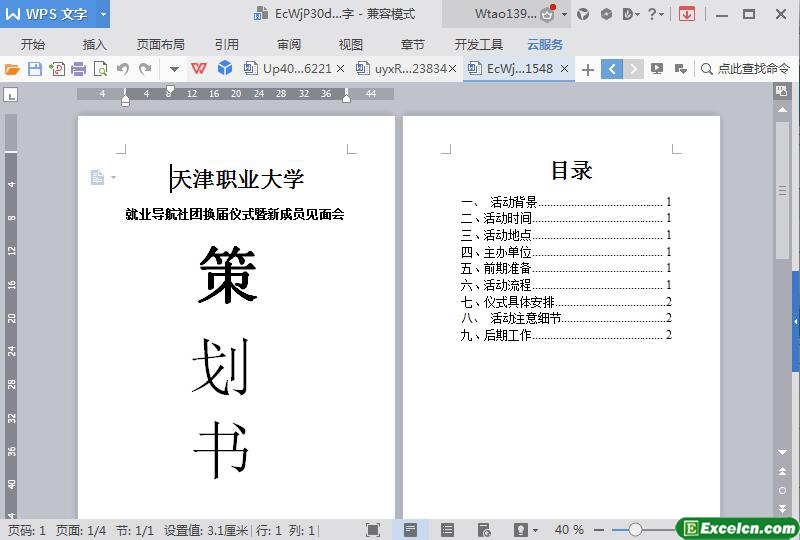This screenshot has width=800, height=540.
Task: Toggle web layout view in status bar
Action: (x=484, y=529)
